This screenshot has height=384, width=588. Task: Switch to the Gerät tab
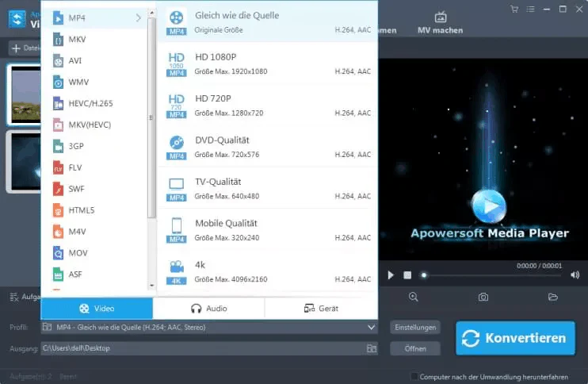322,309
